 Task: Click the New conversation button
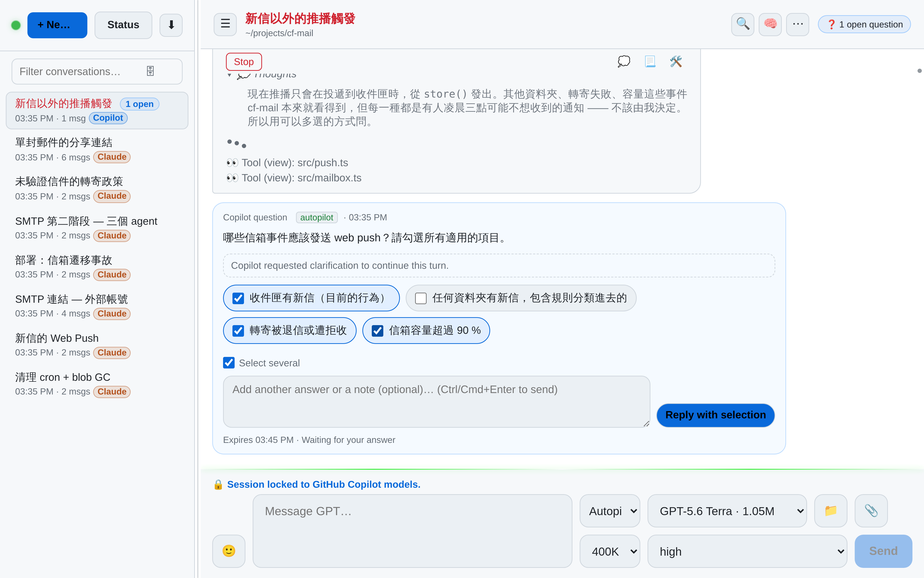(x=57, y=25)
